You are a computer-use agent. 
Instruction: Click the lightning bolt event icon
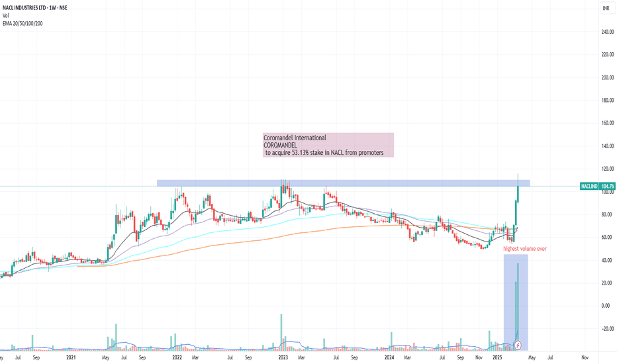[518, 345]
